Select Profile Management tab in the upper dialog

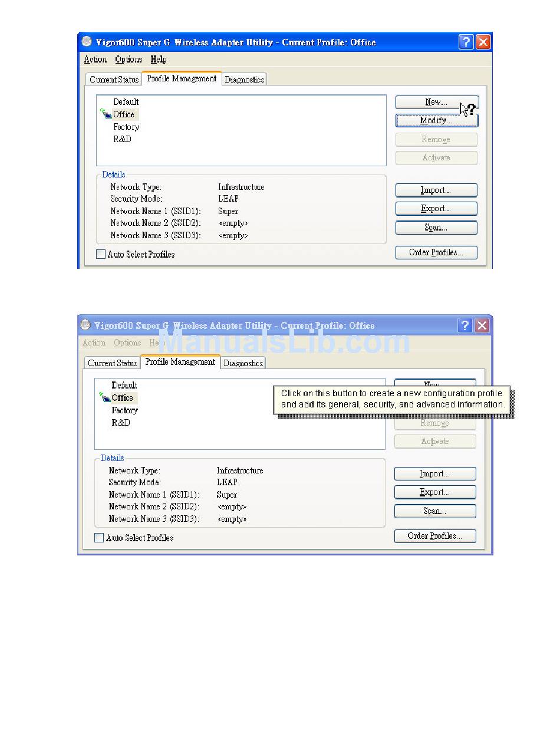point(182,78)
